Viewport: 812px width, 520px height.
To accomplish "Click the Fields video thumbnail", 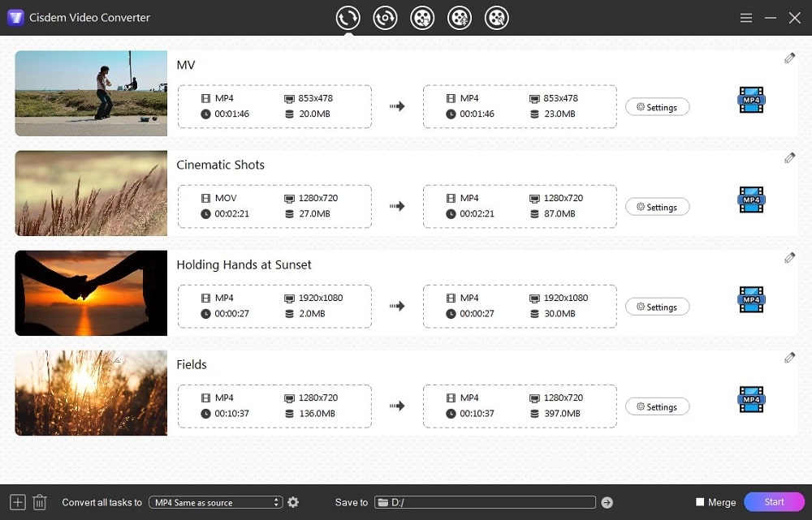I will pos(90,393).
